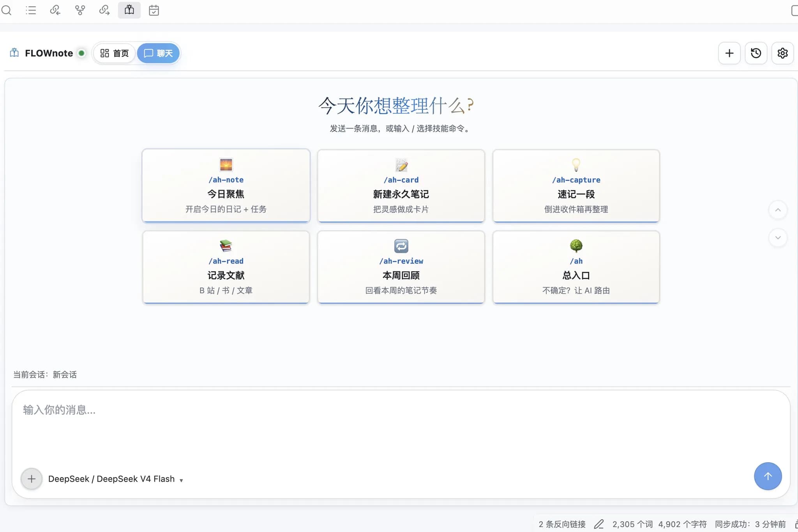Open session history clock icon
The image size is (798, 532).
pyautogui.click(x=756, y=53)
